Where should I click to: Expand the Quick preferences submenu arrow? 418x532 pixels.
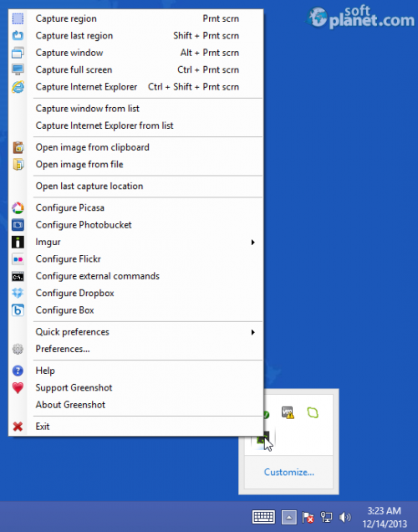click(x=253, y=332)
